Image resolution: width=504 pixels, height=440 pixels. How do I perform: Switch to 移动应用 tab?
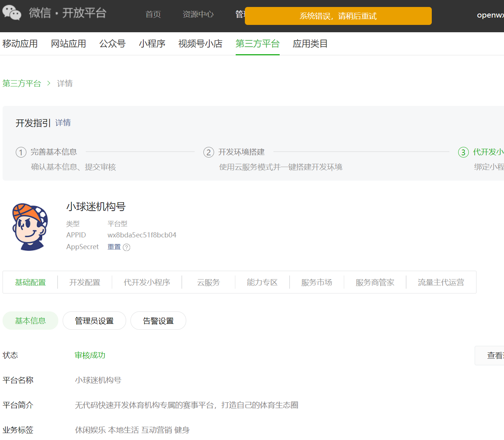pyautogui.click(x=20, y=44)
